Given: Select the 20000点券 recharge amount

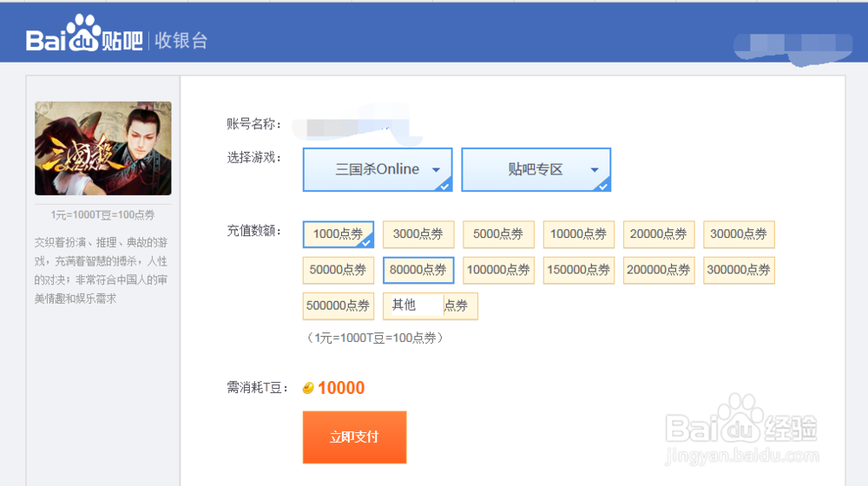Looking at the screenshot, I should [x=659, y=234].
